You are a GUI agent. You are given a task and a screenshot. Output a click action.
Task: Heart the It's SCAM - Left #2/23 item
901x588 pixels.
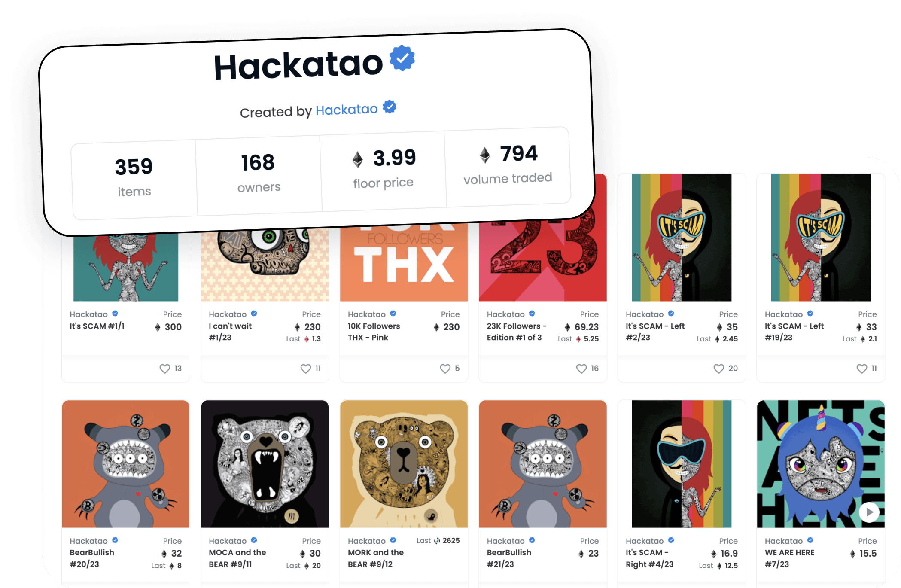tap(719, 369)
